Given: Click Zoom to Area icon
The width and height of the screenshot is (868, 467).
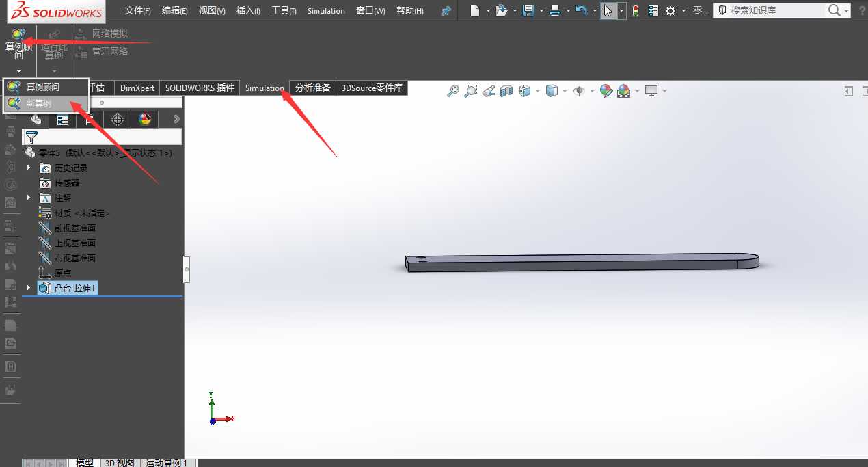Looking at the screenshot, I should coord(470,91).
